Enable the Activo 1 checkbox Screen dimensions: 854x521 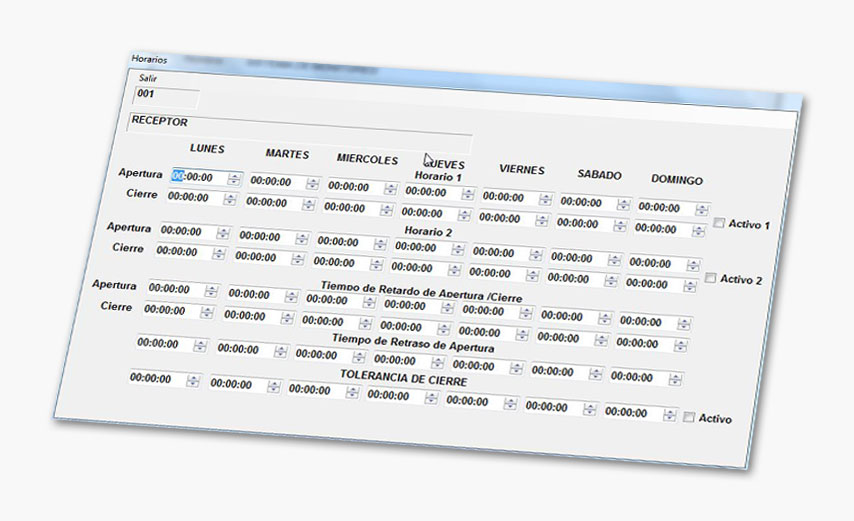(x=718, y=224)
